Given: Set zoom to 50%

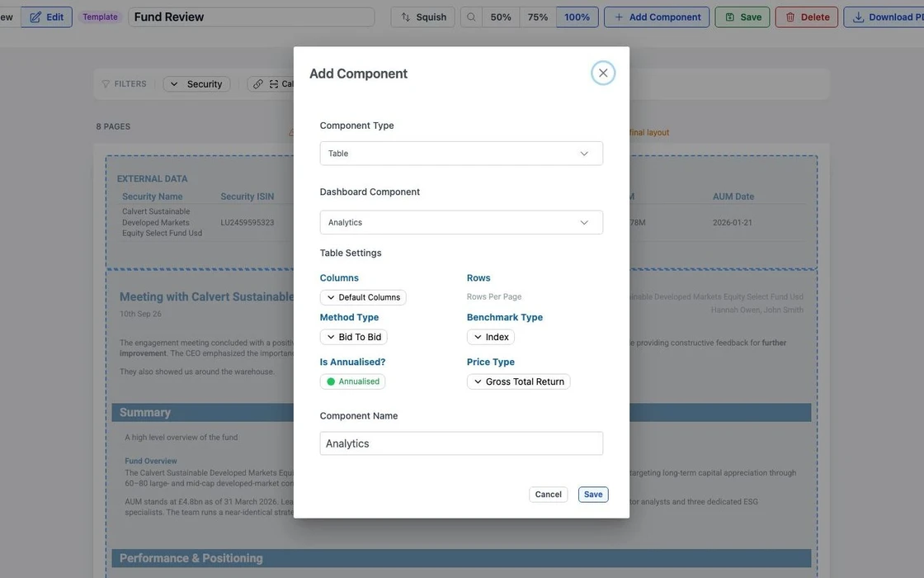Looking at the screenshot, I should (x=500, y=17).
